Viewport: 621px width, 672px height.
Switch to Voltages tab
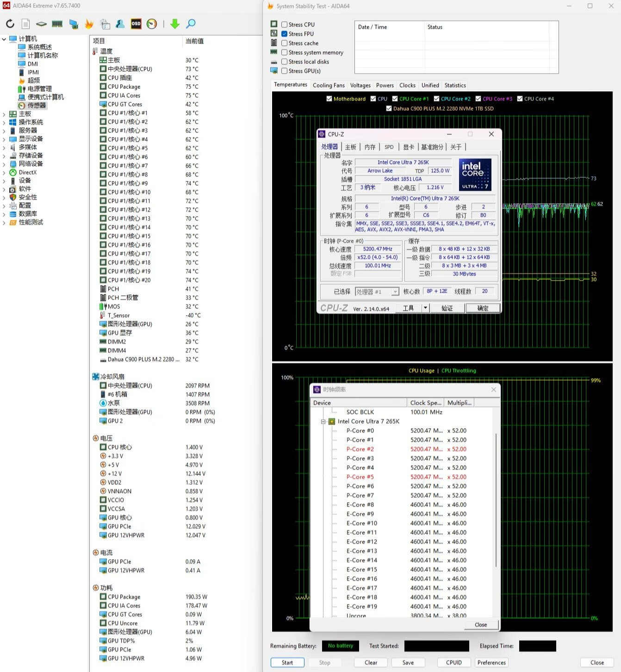coord(360,85)
